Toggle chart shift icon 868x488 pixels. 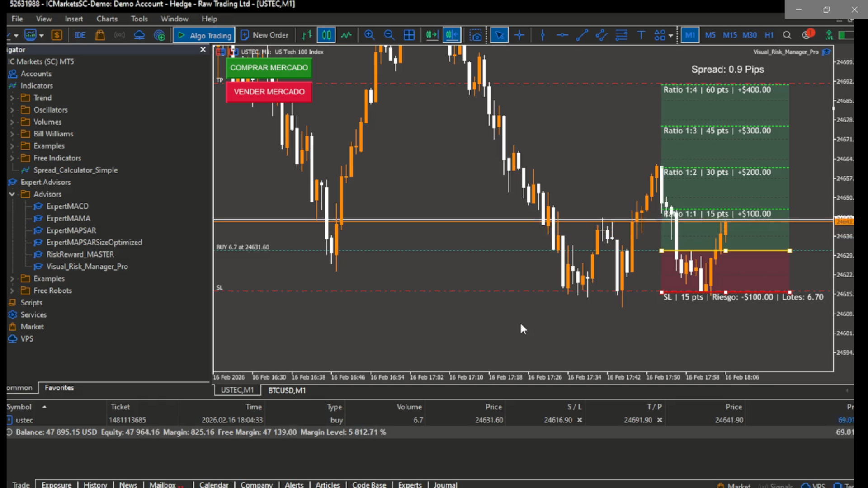click(x=452, y=35)
